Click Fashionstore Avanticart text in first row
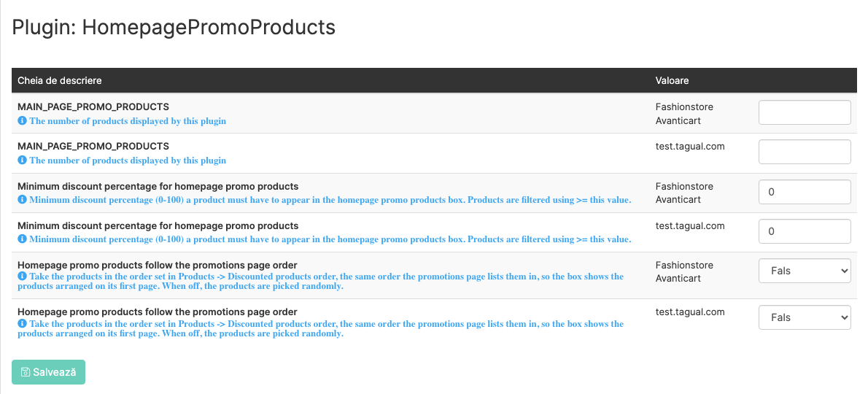This screenshot has width=868, height=394. click(x=684, y=113)
